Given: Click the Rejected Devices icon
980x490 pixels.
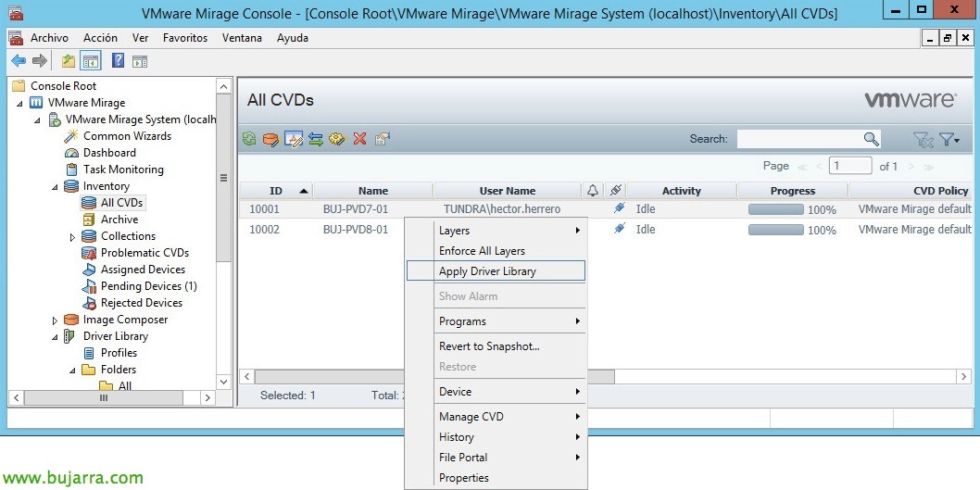Looking at the screenshot, I should pos(90,303).
